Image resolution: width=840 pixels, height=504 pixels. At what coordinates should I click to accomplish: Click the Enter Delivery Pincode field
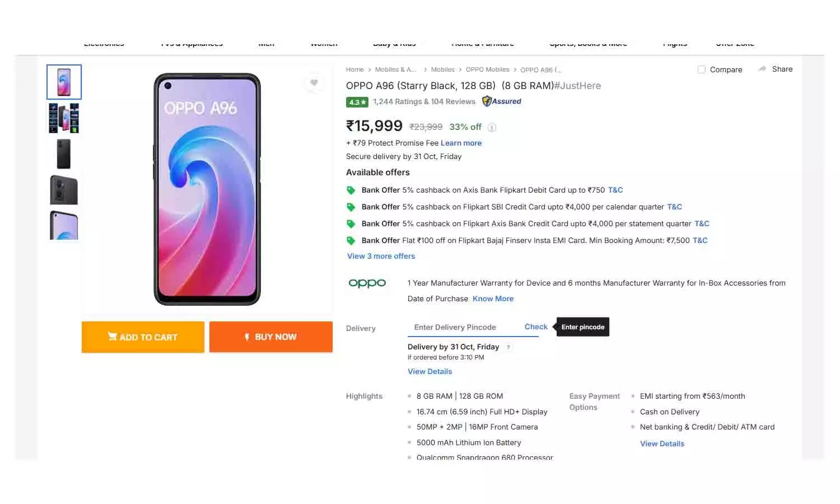[x=459, y=327]
